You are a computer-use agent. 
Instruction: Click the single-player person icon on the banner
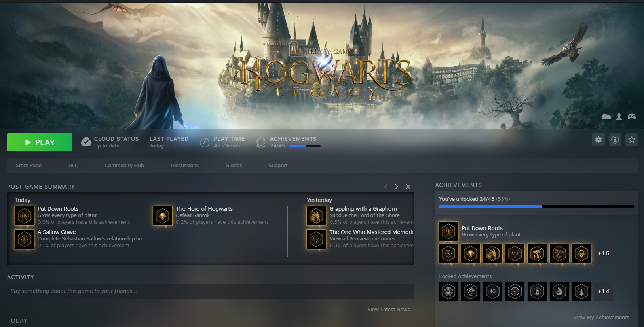click(x=619, y=117)
